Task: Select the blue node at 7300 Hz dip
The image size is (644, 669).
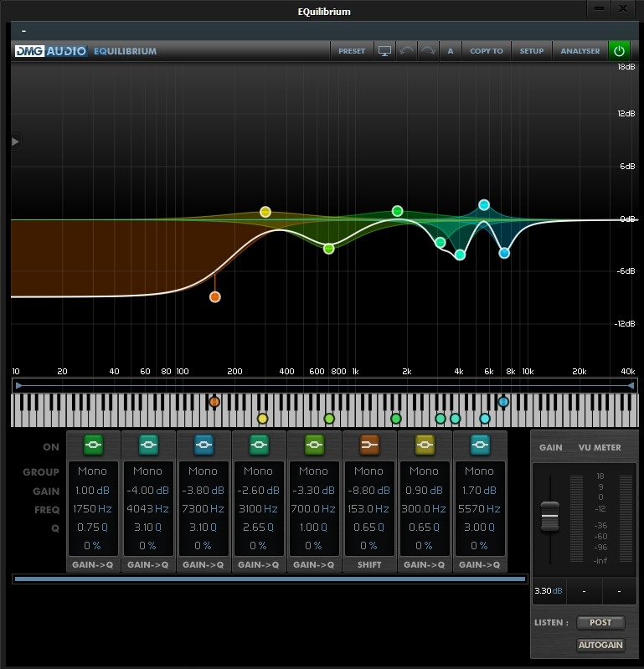Action: 504,253
